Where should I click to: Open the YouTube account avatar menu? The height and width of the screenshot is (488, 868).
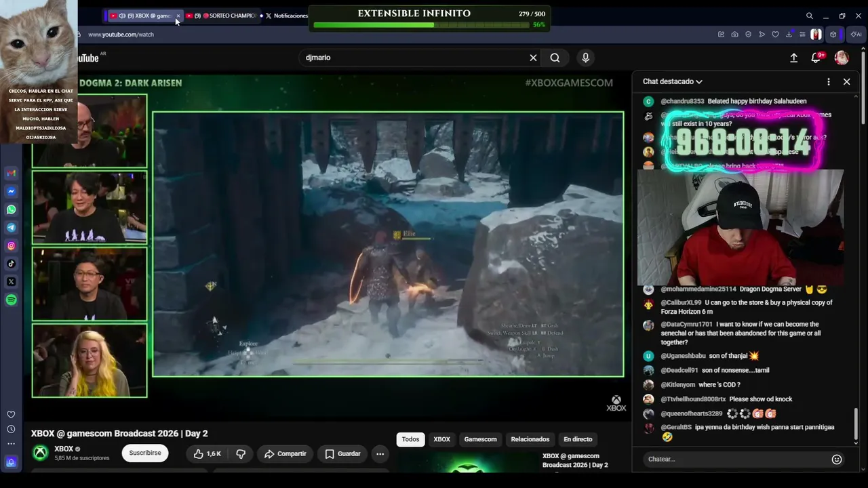coord(842,58)
